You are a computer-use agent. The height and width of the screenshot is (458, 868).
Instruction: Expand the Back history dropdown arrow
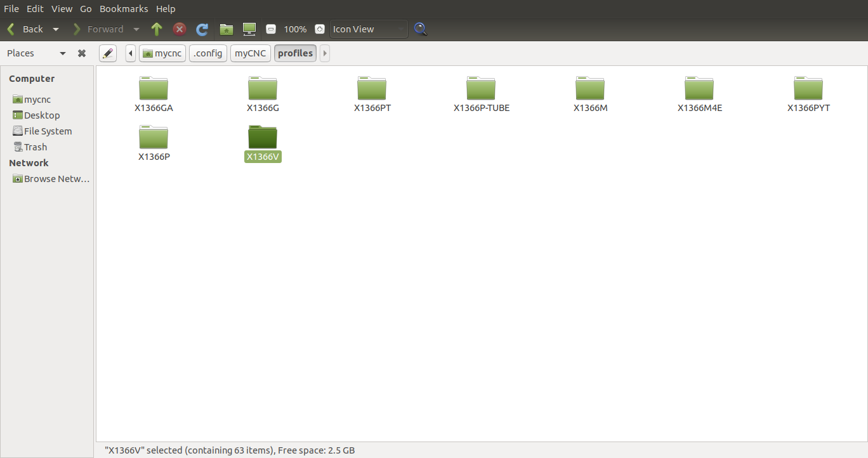(56, 29)
